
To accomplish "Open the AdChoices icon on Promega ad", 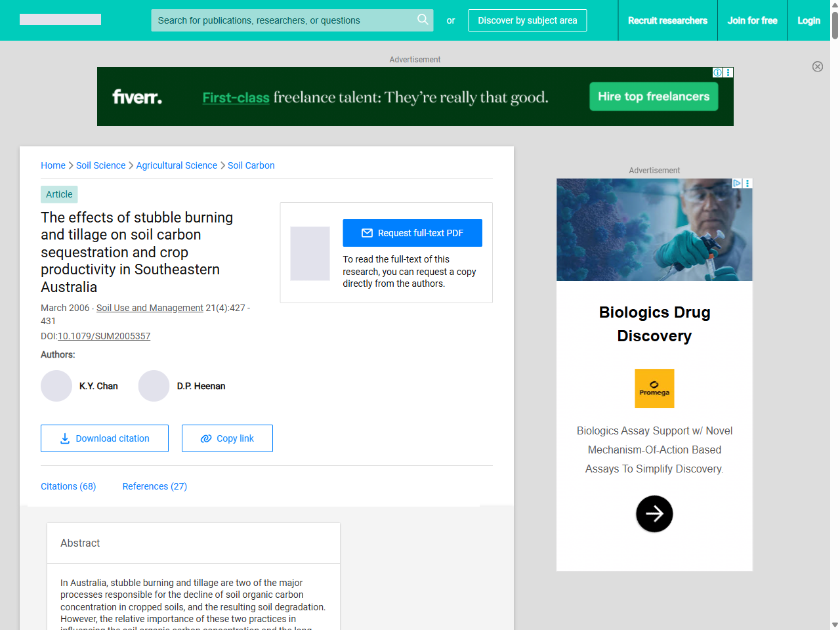I will (x=738, y=184).
